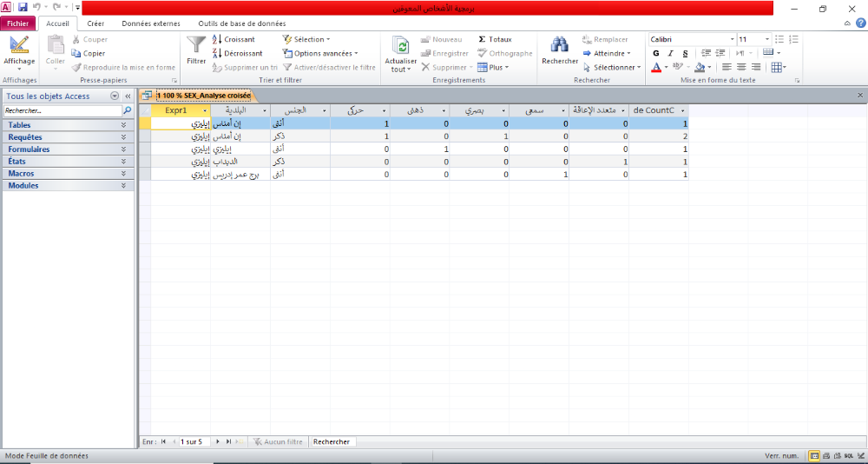This screenshot has height=464, width=868.
Task: Click the search magnifier in navigation pane
Action: pyautogui.click(x=128, y=111)
